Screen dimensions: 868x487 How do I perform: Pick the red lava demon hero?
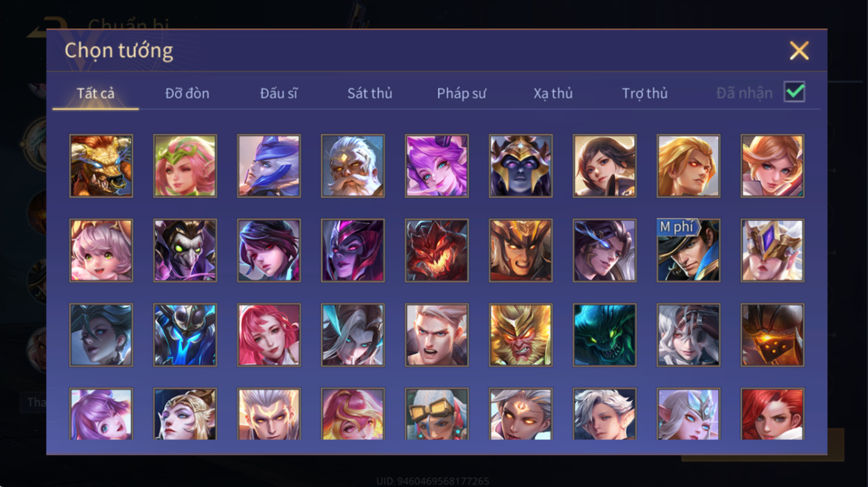click(437, 250)
